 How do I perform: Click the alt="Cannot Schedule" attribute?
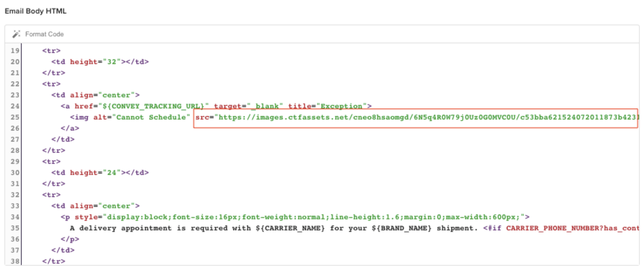(x=142, y=117)
